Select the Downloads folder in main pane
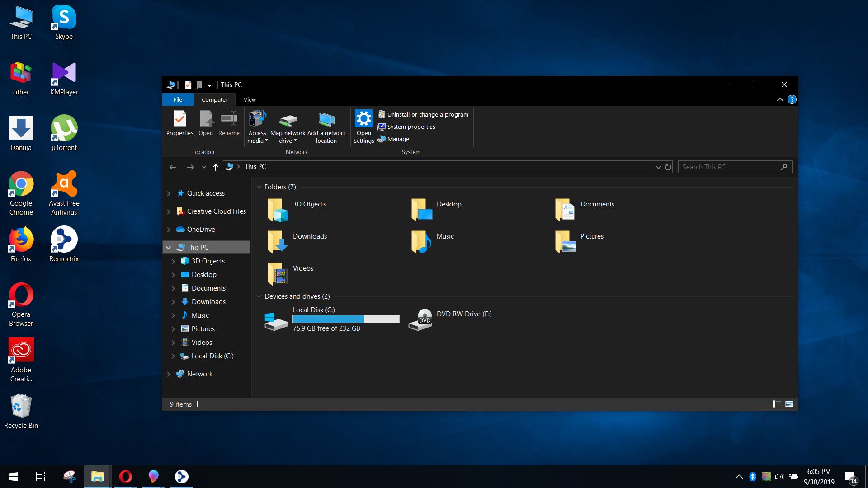868x488 pixels. click(x=297, y=242)
